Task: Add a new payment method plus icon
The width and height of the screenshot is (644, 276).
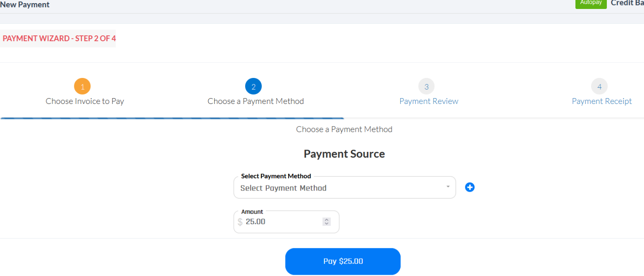Action: 470,187
